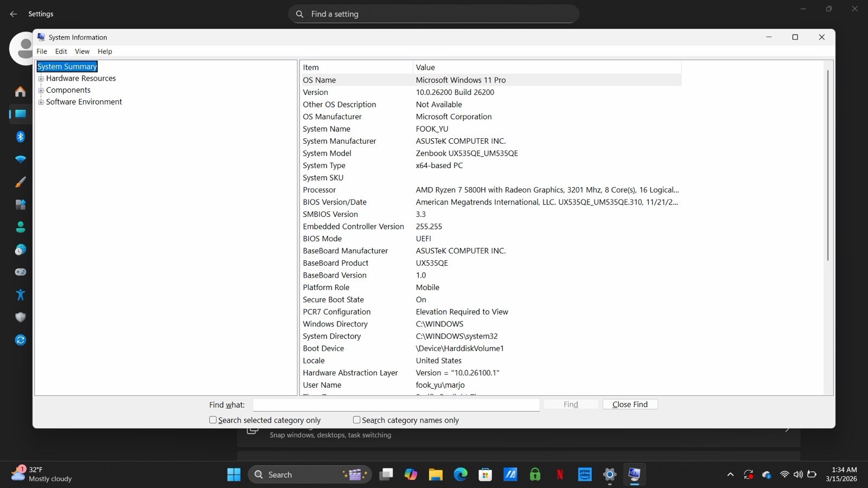868x488 pixels.
Task: Expand Components tree node
Action: (41, 91)
